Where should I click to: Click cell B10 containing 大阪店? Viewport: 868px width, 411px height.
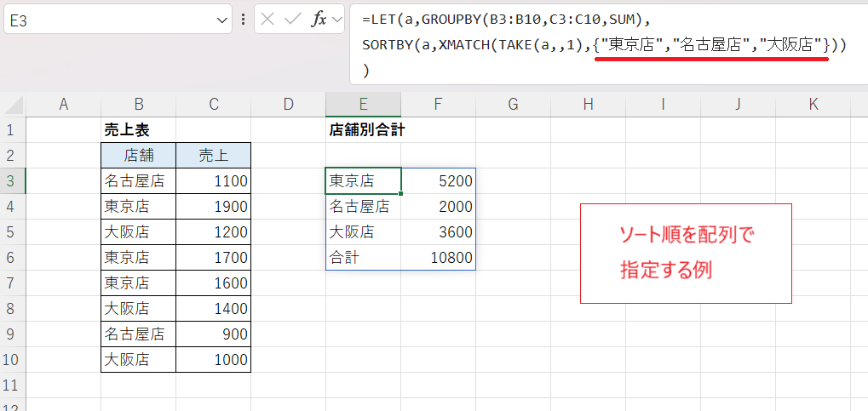click(138, 360)
